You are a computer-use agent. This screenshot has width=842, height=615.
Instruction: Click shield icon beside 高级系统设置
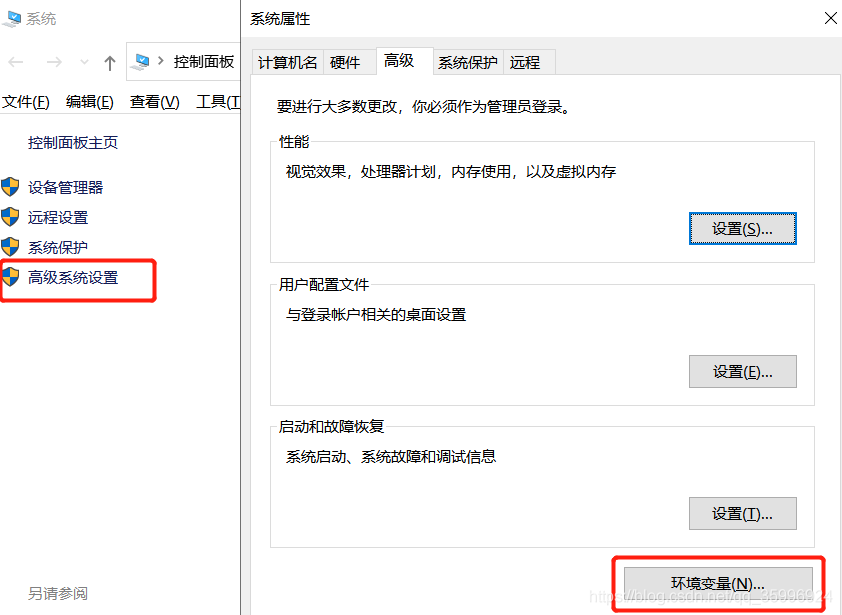point(10,277)
